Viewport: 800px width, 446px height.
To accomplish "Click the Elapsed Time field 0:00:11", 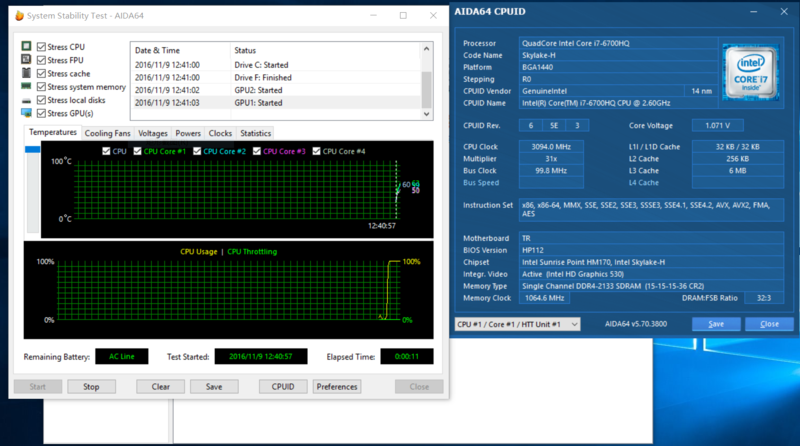I will coord(407,357).
